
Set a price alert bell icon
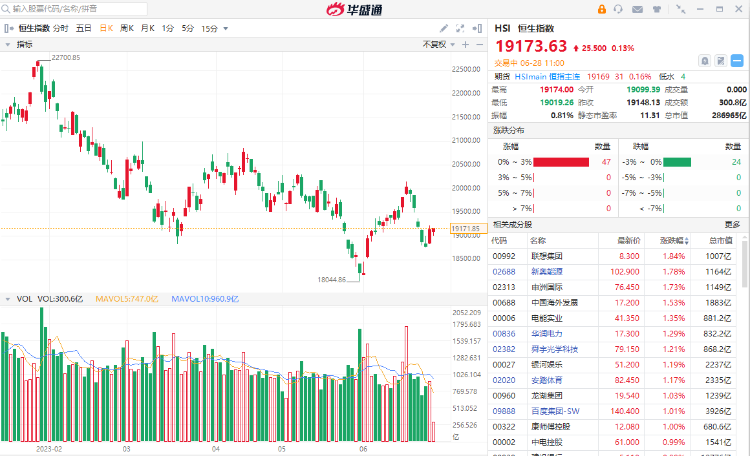tap(705, 61)
